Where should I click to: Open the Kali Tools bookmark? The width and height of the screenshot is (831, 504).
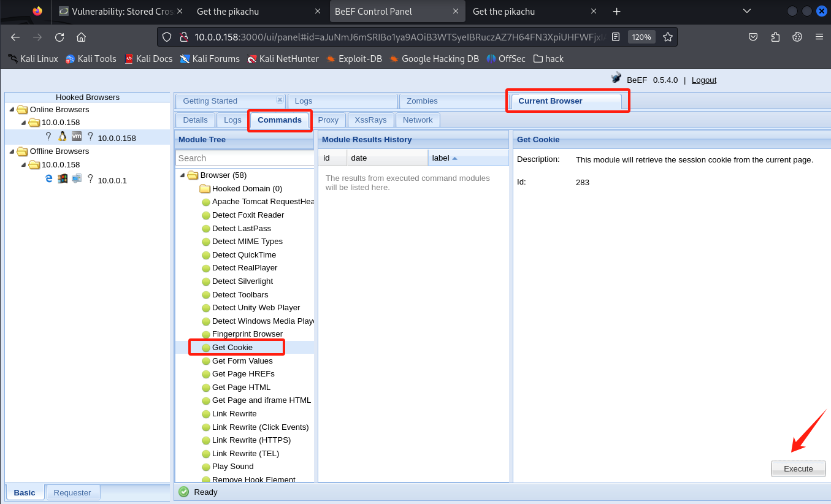[x=91, y=59]
